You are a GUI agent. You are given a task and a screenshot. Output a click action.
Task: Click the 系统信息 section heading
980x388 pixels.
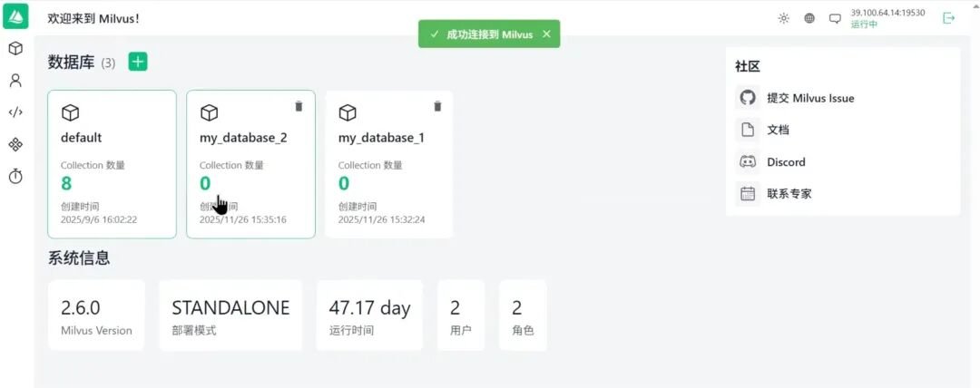pyautogui.click(x=79, y=257)
